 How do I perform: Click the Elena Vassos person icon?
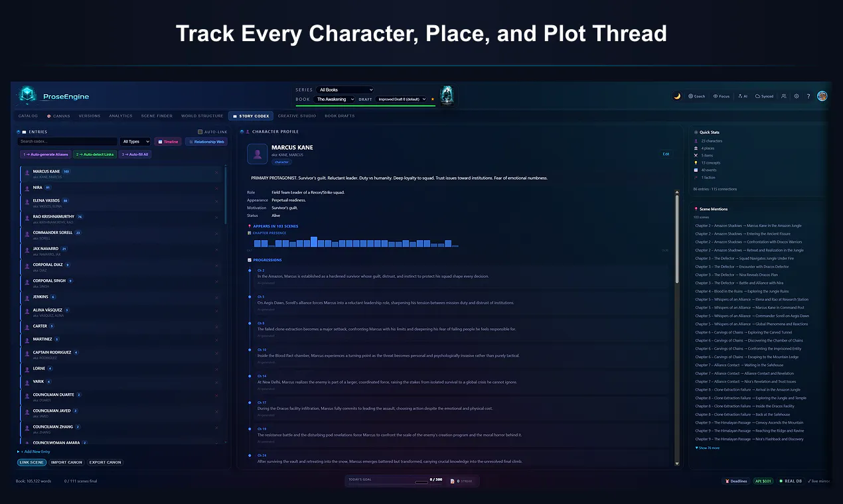pyautogui.click(x=27, y=203)
